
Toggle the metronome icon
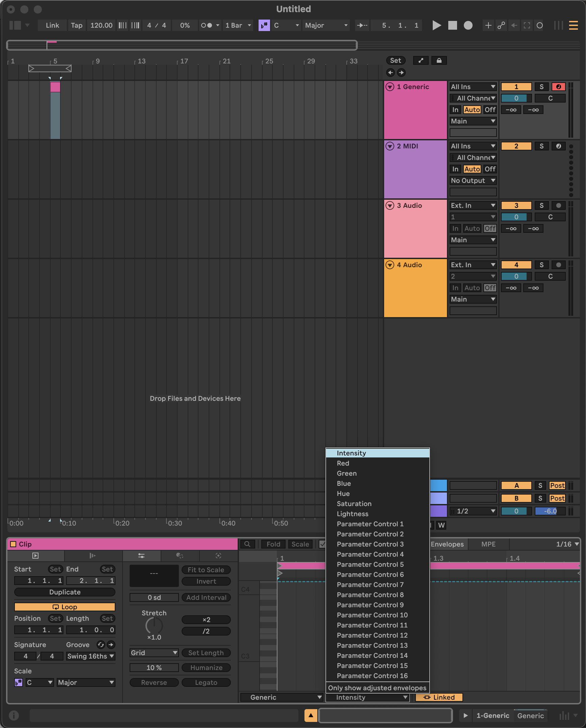(x=207, y=25)
